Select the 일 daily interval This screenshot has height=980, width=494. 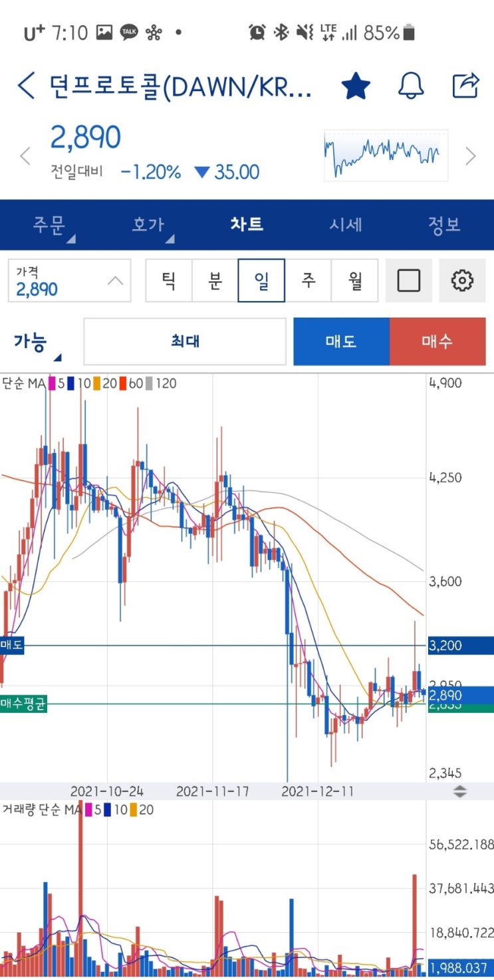pos(261,280)
